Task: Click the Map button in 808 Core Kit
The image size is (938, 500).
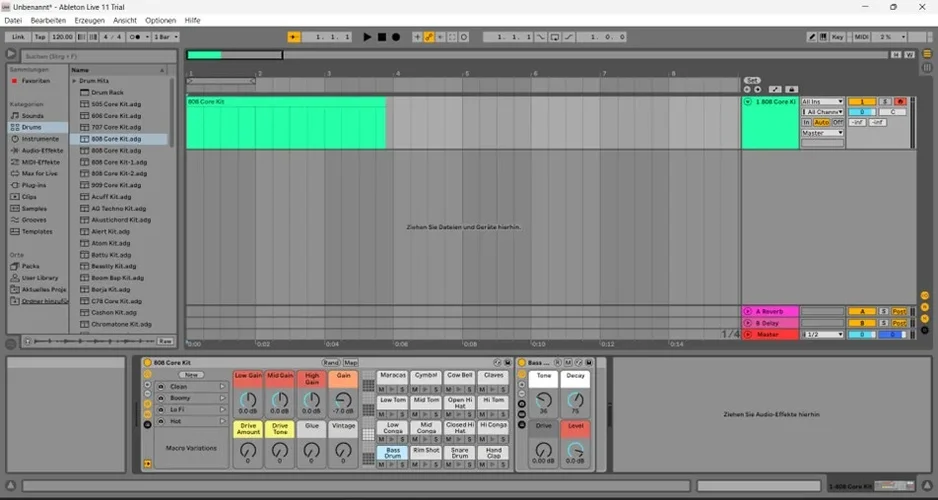Action: pyautogui.click(x=351, y=362)
